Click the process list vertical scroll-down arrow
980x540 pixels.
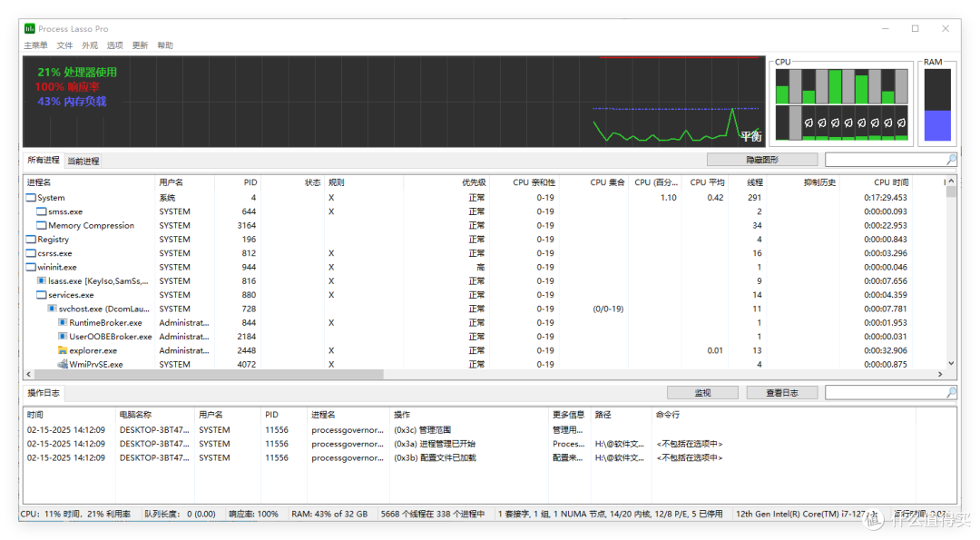(951, 363)
